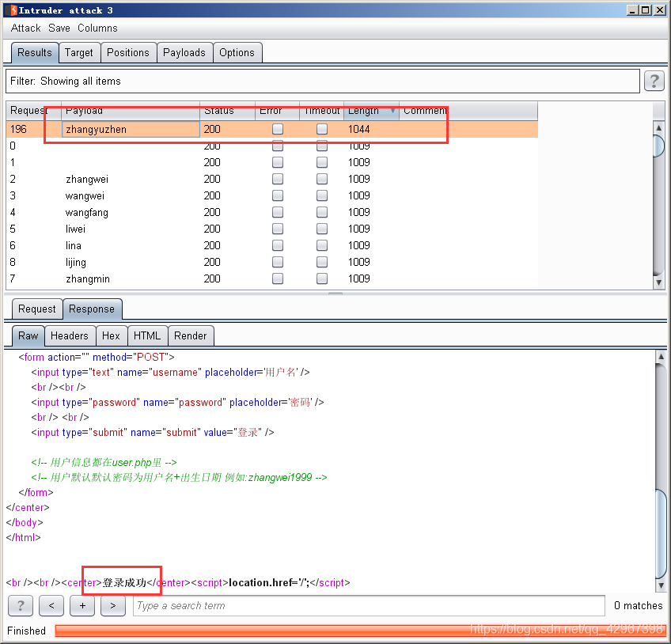
Task: Switch to the Request tab
Action: coord(37,309)
